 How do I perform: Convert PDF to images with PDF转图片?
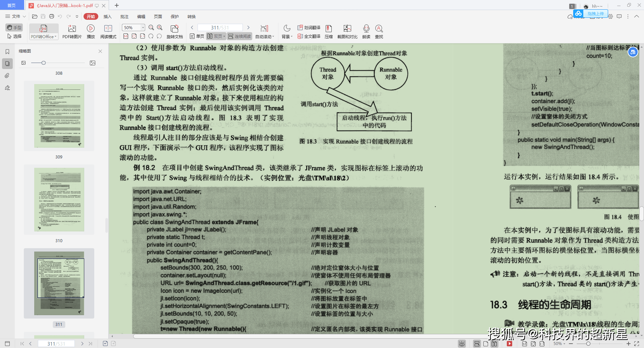coord(72,31)
